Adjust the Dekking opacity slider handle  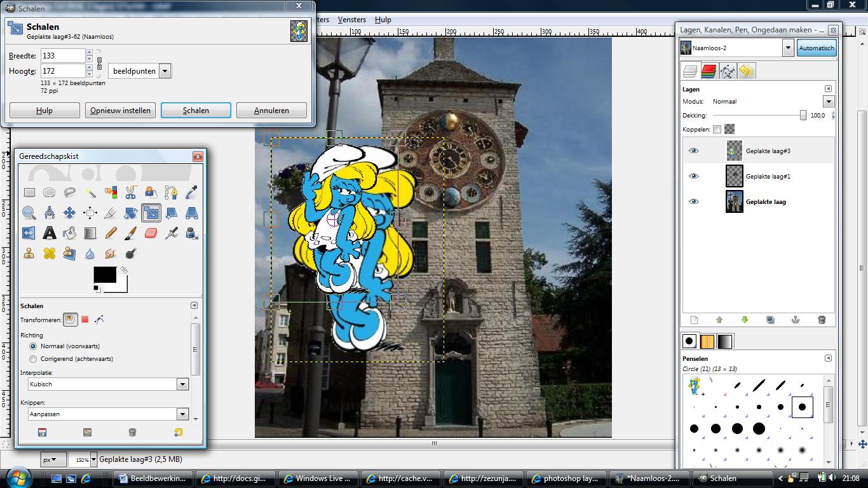(803, 115)
